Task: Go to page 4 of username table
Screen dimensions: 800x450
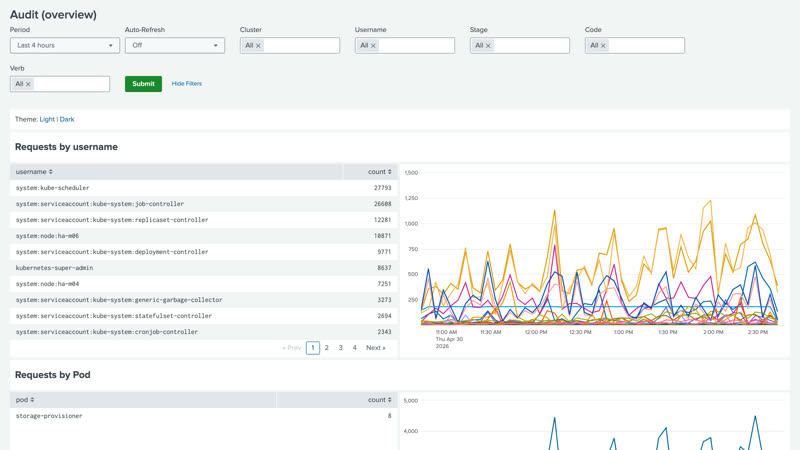Action: (x=355, y=348)
